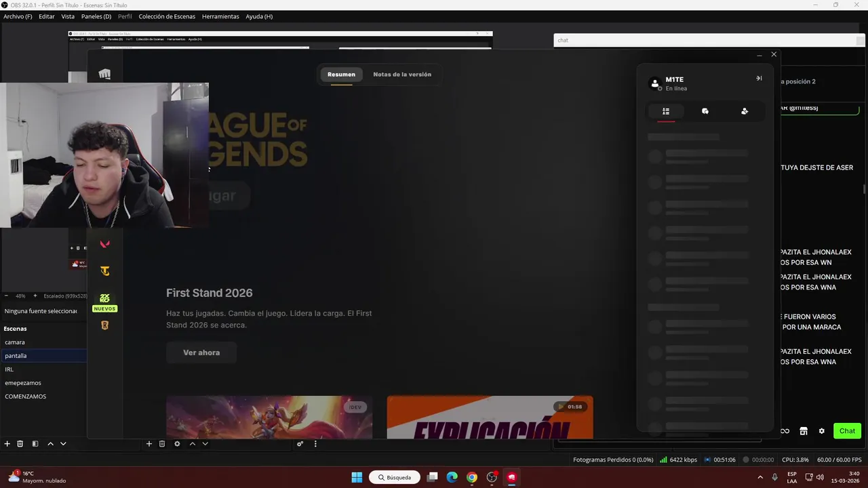Show hidden system tray icons chevron
868x488 pixels.
pos(760,477)
